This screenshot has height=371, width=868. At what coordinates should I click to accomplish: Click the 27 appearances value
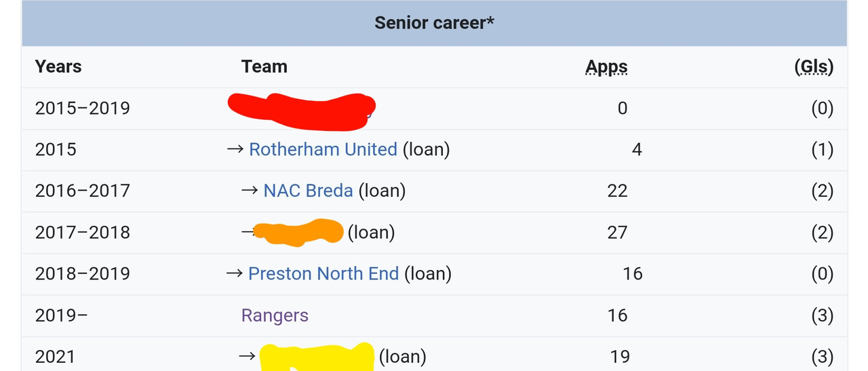(x=617, y=232)
